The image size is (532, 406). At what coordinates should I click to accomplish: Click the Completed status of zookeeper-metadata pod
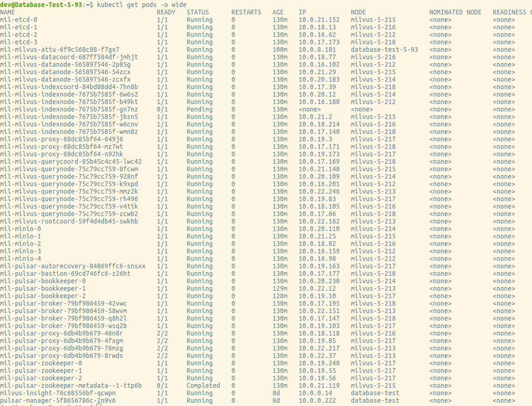[203, 385]
